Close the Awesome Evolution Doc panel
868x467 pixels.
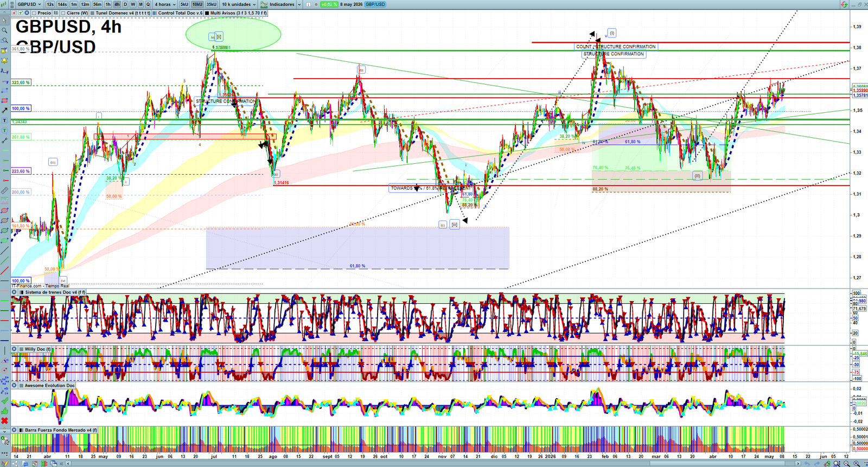[x=14, y=385]
